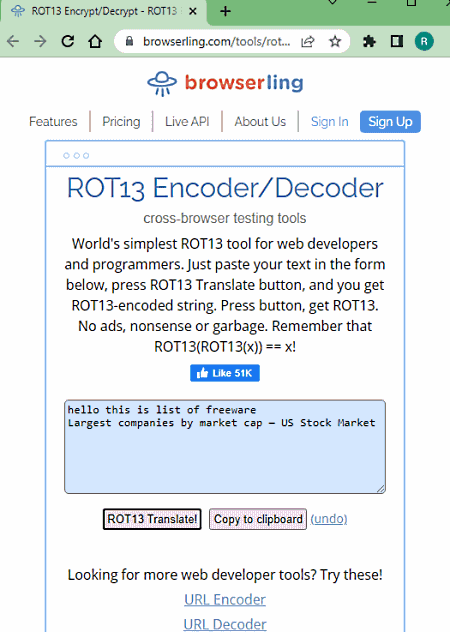Toggle the browser side panel icon
The height and width of the screenshot is (632, 450).
(x=397, y=41)
